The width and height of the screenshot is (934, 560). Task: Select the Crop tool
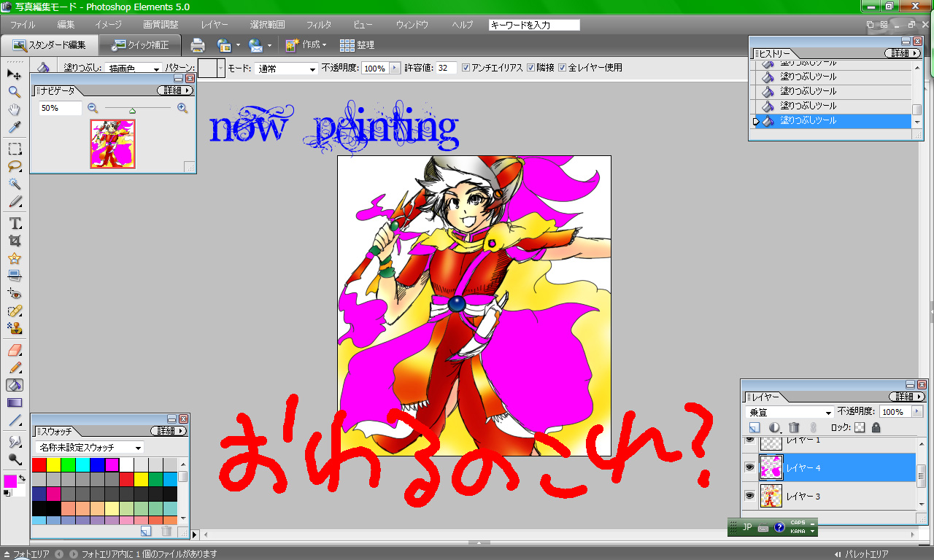[14, 241]
